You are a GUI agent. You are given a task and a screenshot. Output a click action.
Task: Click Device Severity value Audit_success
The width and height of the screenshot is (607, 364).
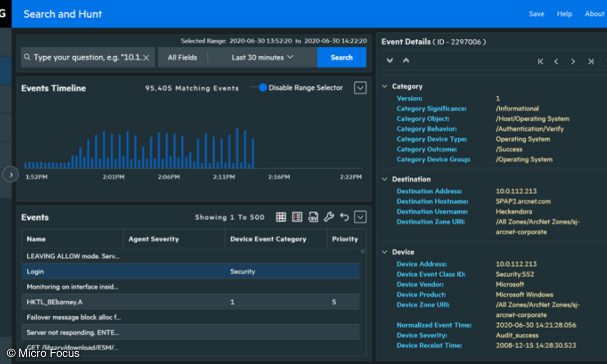pos(517,335)
